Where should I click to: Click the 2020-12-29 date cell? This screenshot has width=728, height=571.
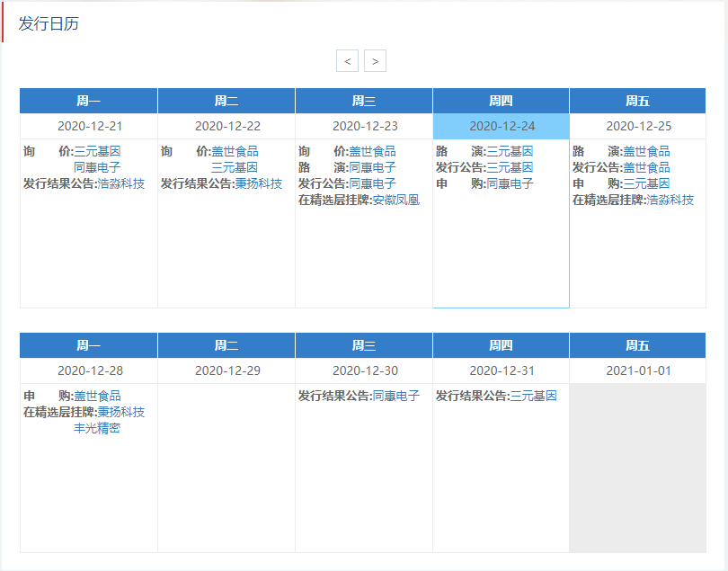click(x=227, y=370)
